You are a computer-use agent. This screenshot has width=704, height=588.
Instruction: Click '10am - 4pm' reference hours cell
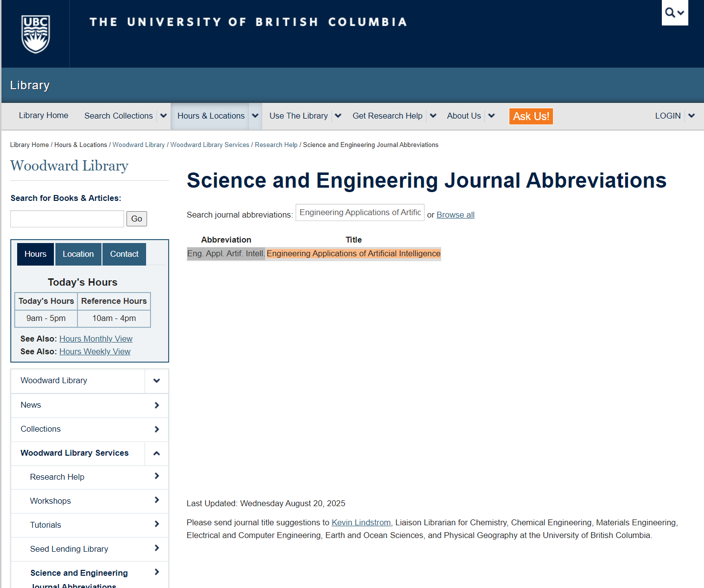coord(114,318)
